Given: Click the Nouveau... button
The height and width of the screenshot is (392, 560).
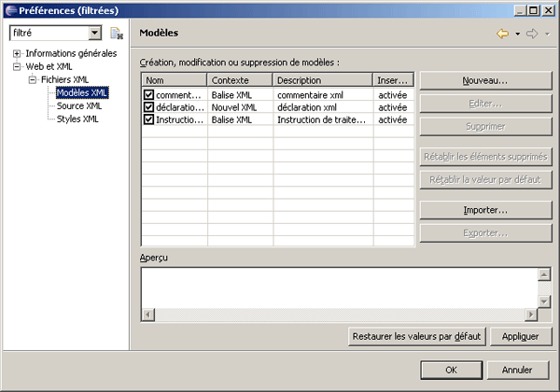Looking at the screenshot, I should (x=485, y=81).
